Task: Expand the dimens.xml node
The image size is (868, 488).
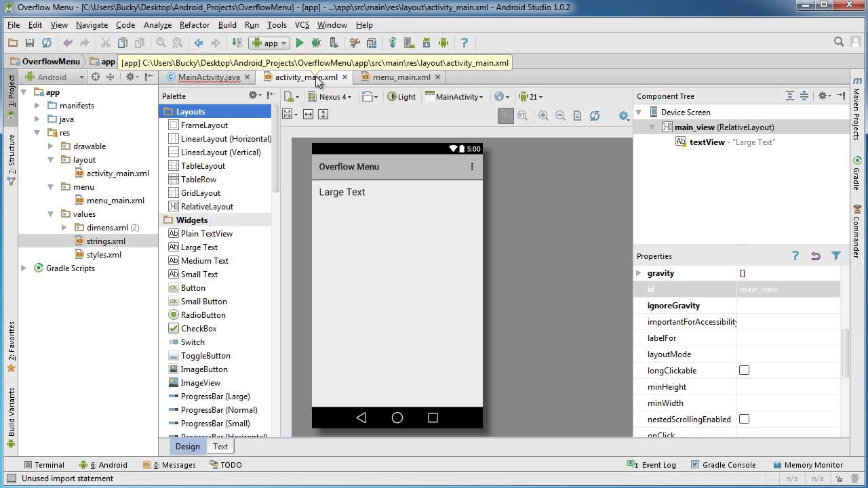Action: point(64,228)
